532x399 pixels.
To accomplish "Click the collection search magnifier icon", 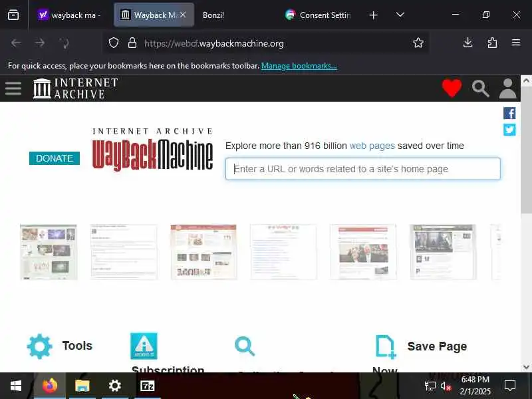I will tap(245, 346).
